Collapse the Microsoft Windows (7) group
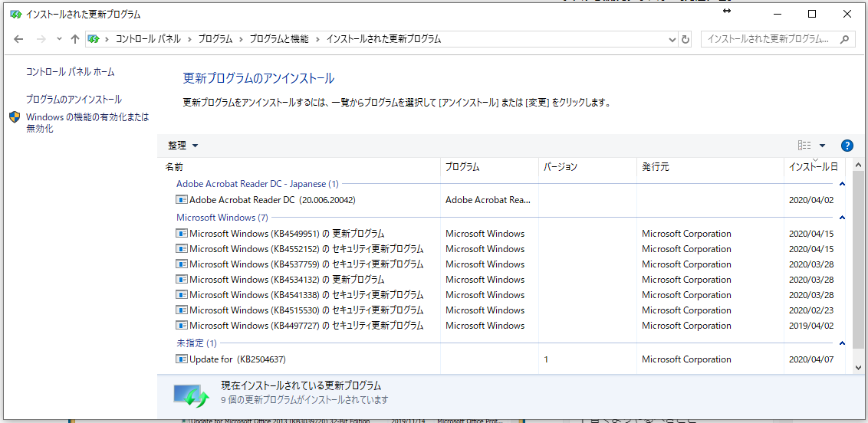 click(x=843, y=218)
